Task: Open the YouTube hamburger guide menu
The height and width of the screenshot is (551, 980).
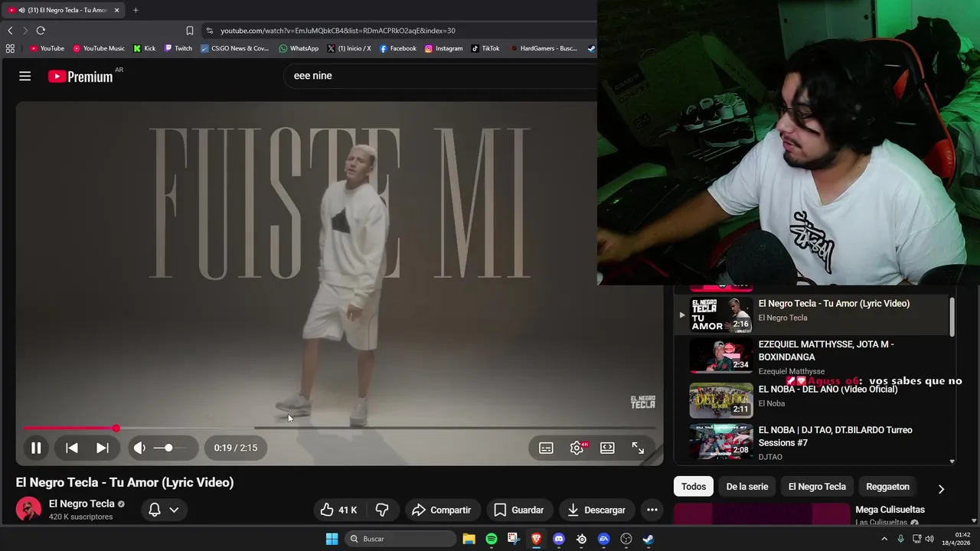Action: tap(25, 76)
